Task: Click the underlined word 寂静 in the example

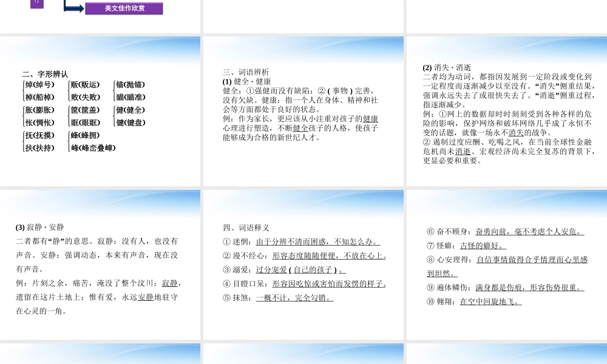Action: tap(171, 283)
